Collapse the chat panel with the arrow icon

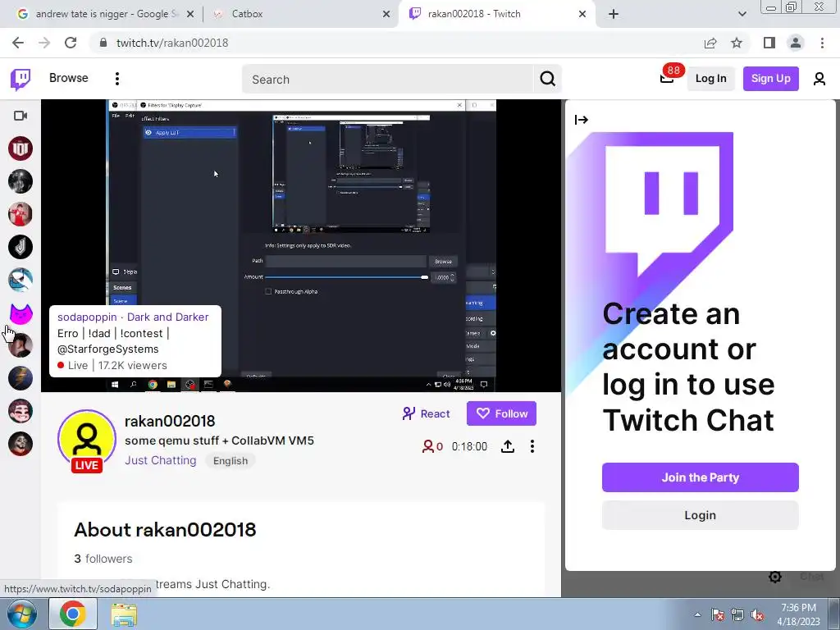coord(582,120)
